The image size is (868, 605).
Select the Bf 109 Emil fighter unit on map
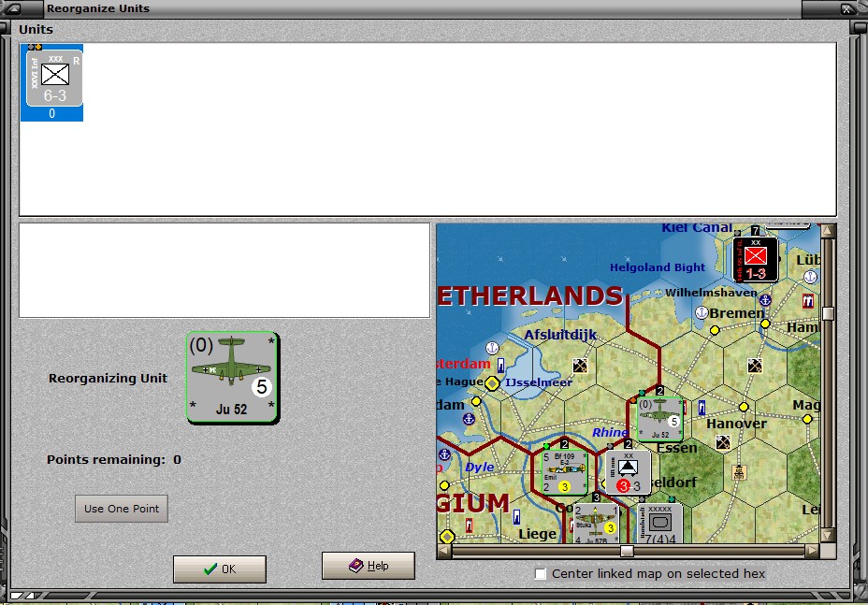(564, 472)
